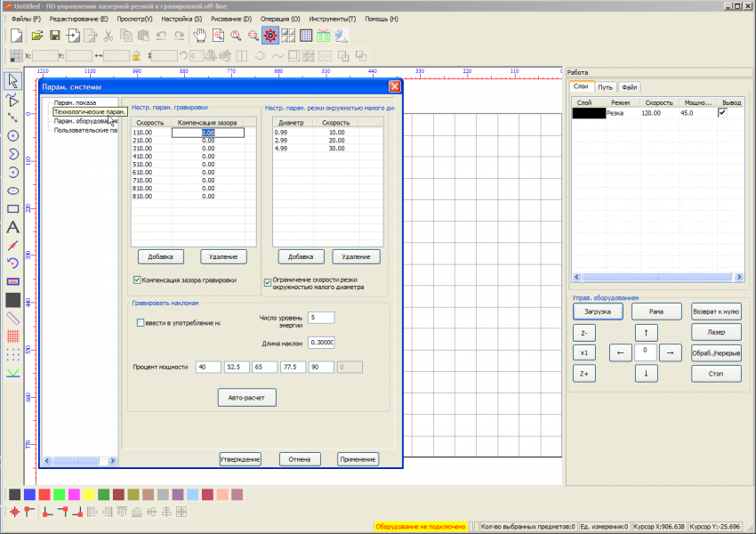Viewport: 756px width, 534px height.
Task: Select the Hand pan tool
Action: click(200, 36)
